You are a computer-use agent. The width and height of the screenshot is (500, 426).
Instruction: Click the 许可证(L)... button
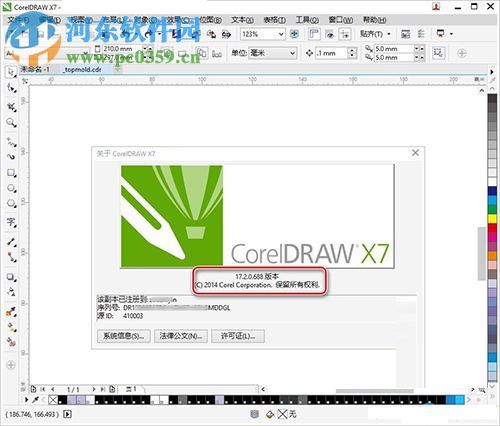coord(238,336)
